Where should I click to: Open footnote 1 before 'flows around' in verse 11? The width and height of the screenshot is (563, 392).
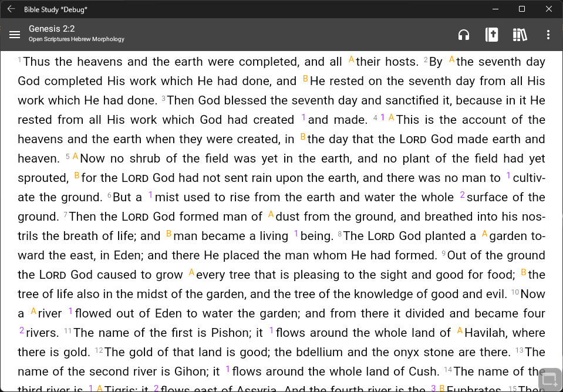coord(271,330)
